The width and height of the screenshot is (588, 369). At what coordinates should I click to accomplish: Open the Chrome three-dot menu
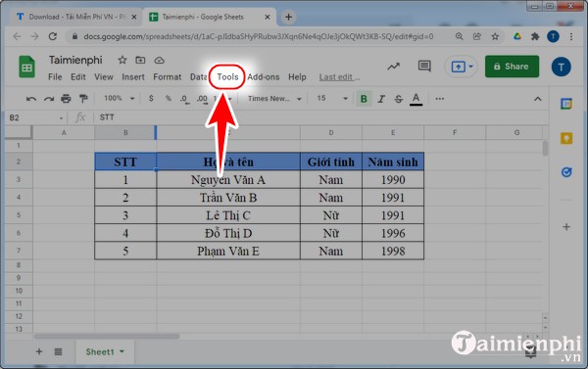(571, 36)
